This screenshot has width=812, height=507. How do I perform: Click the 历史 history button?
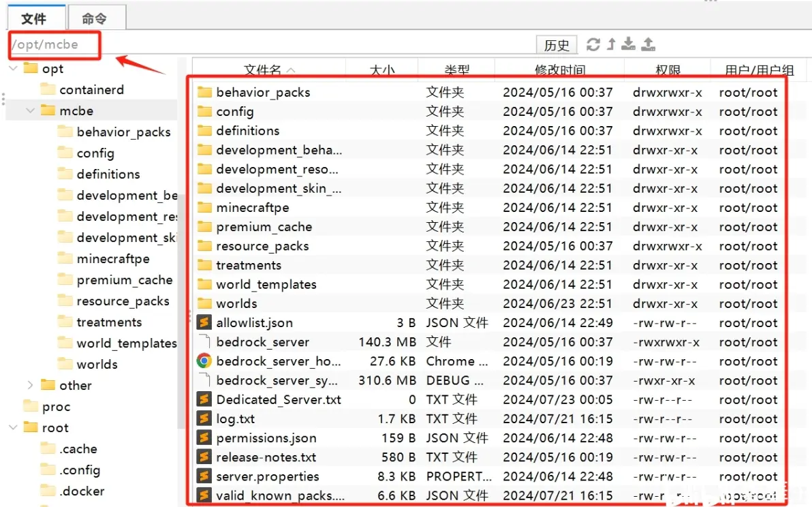tap(557, 45)
